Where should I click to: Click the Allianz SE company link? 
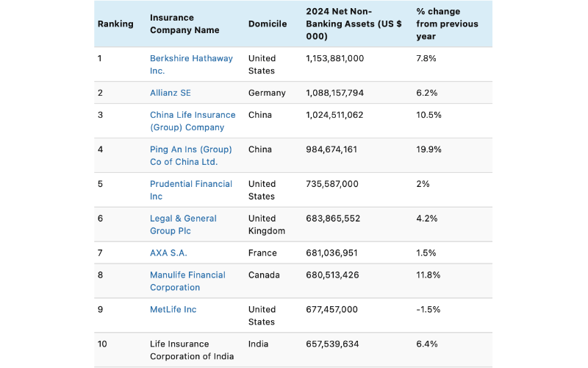tap(171, 93)
